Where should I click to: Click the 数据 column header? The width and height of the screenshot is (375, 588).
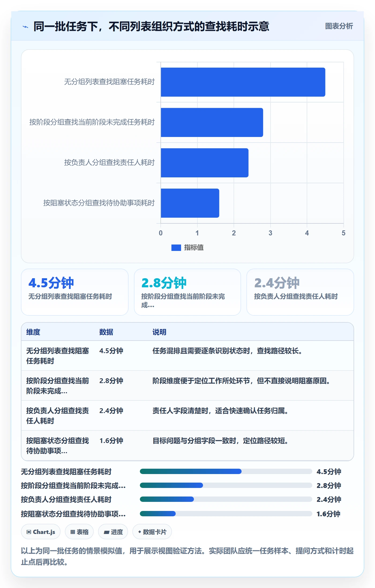coord(106,332)
